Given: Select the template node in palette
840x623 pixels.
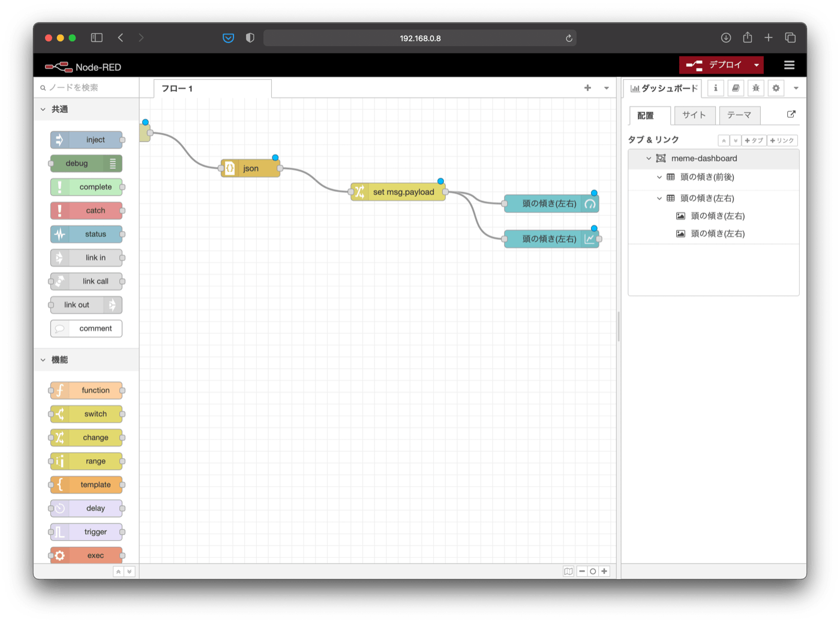Looking at the screenshot, I should 86,484.
